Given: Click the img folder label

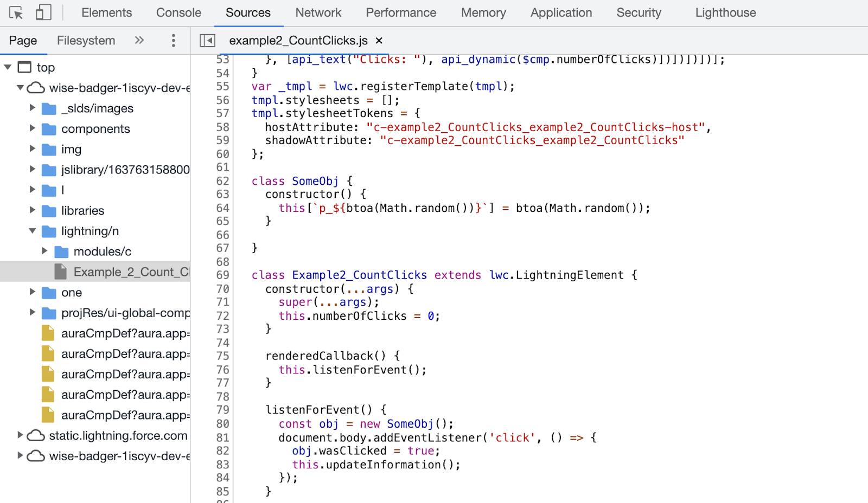Looking at the screenshot, I should (71, 149).
